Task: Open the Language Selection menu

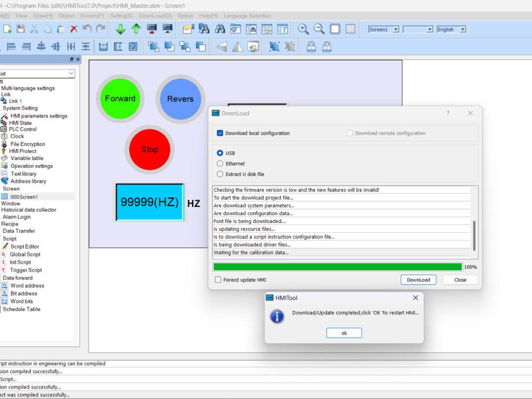Action: (x=247, y=16)
